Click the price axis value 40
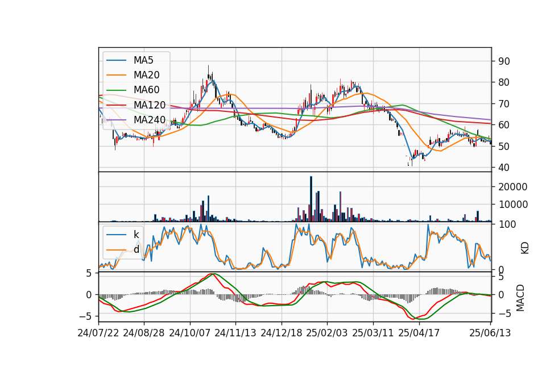Image resolution: width=546 pixels, height=392 pixels. click(504, 167)
